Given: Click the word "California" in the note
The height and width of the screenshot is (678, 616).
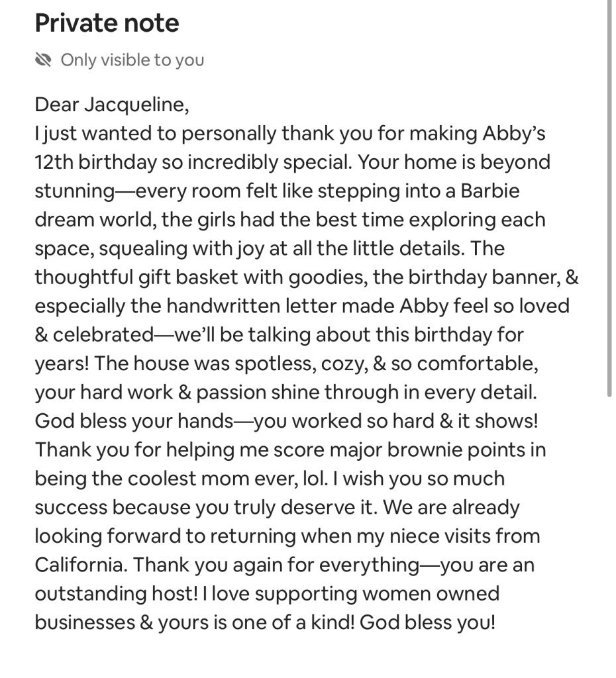Looking at the screenshot, I should coord(79,565).
